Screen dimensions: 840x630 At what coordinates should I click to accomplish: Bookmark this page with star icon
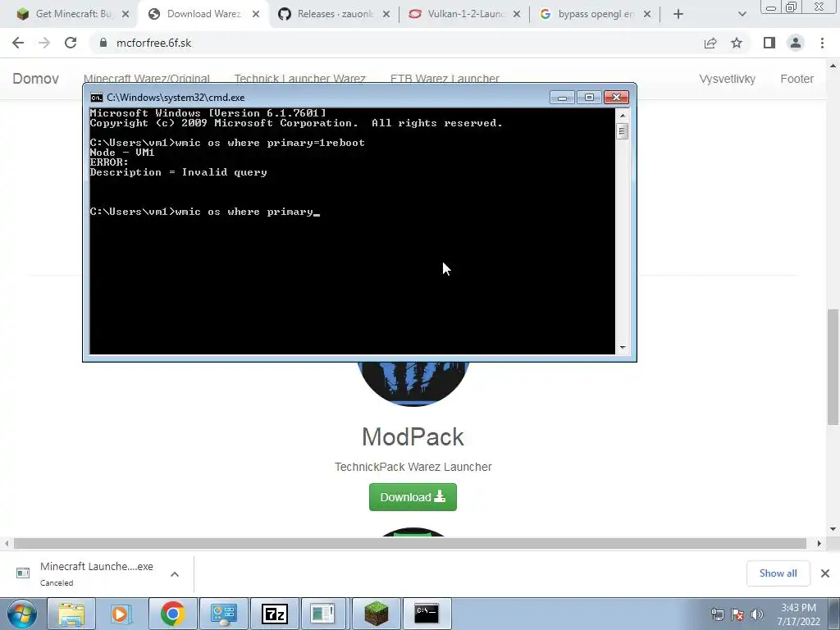(x=737, y=43)
